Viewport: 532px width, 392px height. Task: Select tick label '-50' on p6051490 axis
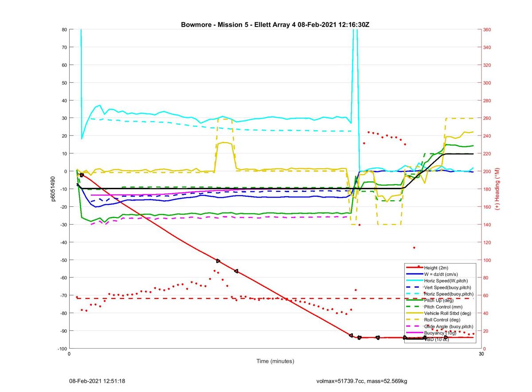click(63, 260)
